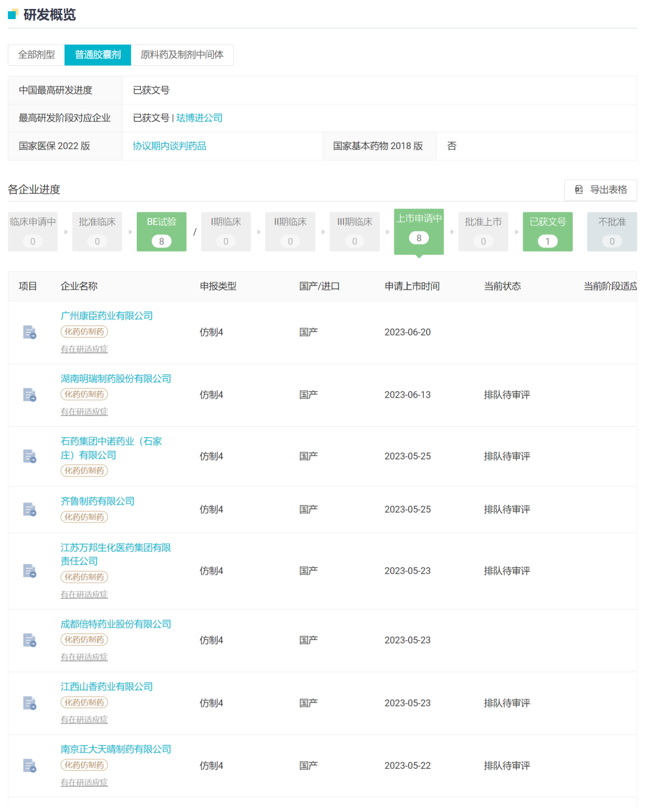The width and height of the screenshot is (645, 812).
Task: Click 当前状态 column header
Action: 502,286
